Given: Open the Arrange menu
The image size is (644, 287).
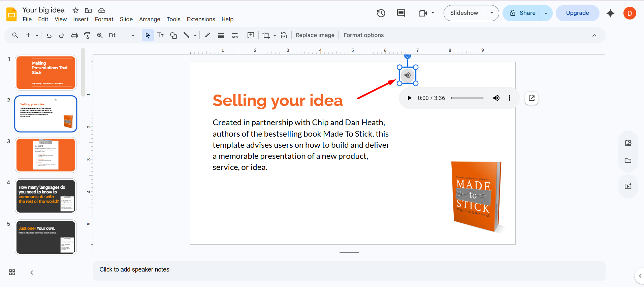Looking at the screenshot, I should tap(150, 19).
